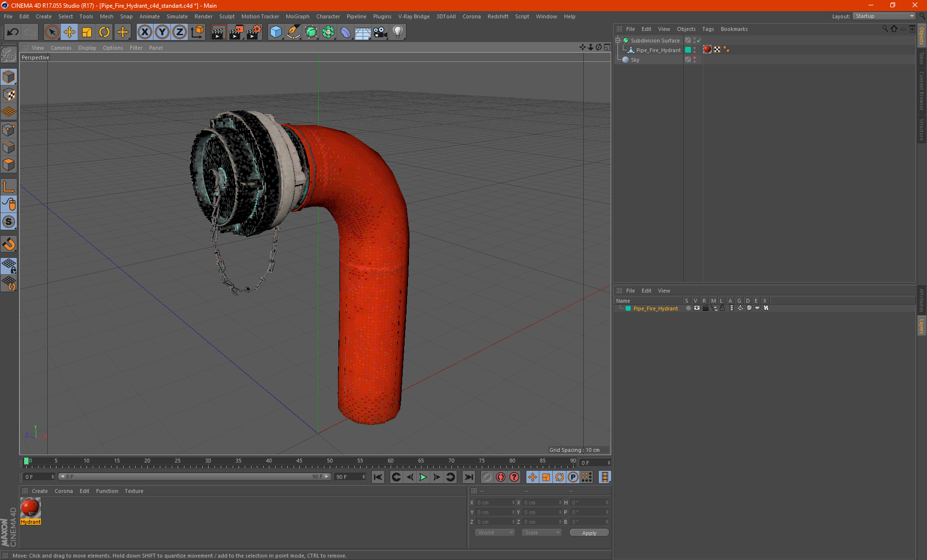
Task: Toggle Snap enable S icon
Action: [x=9, y=222]
